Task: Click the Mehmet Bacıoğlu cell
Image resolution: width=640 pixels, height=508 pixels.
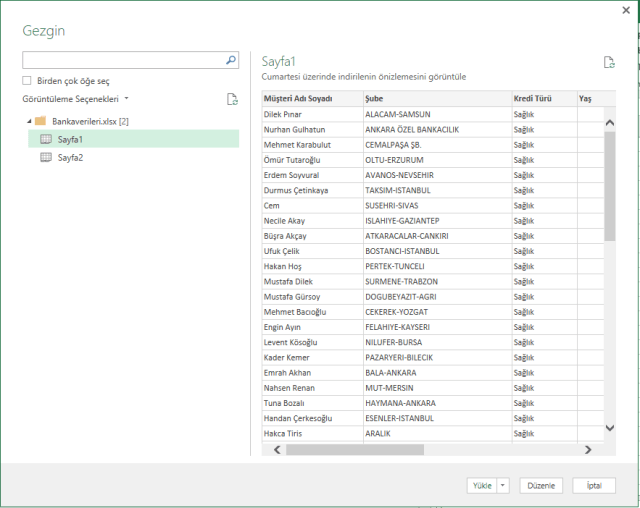Action: click(312, 312)
